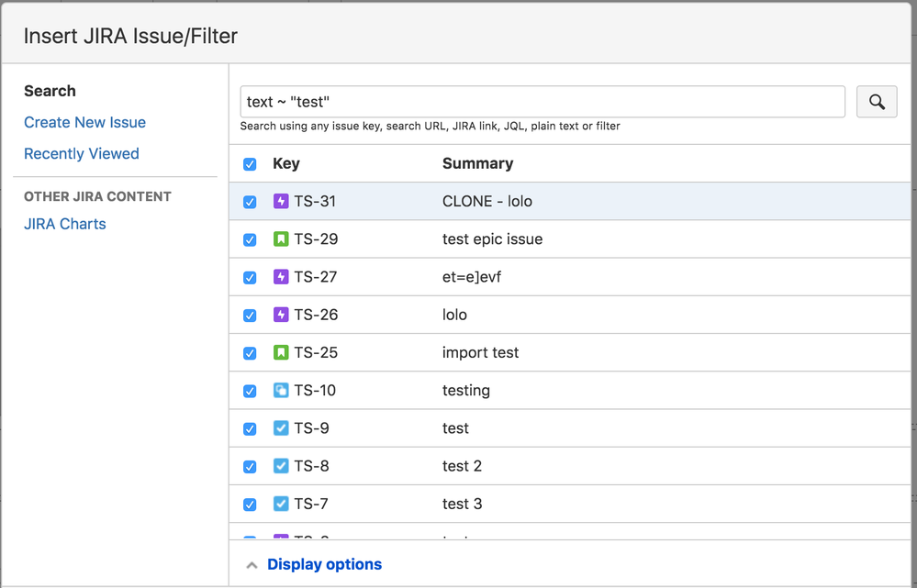Open the Display options link
Screen dimensions: 917x588
[x=325, y=564]
